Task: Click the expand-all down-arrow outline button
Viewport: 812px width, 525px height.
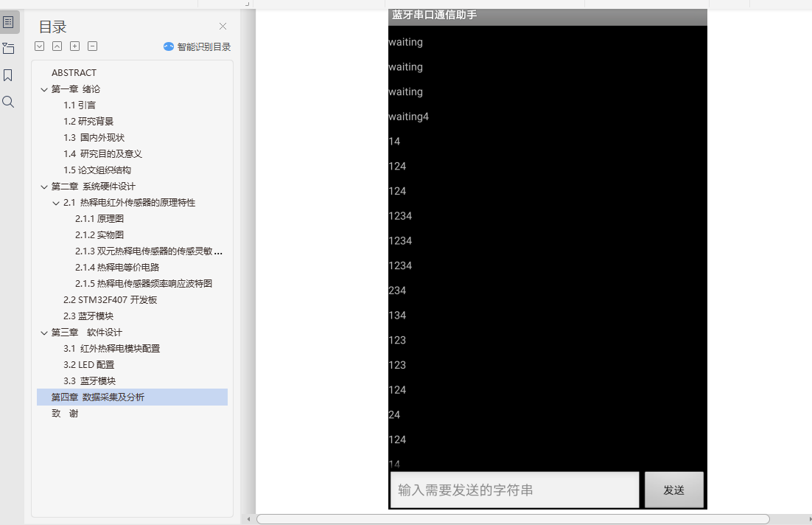Action: point(39,46)
